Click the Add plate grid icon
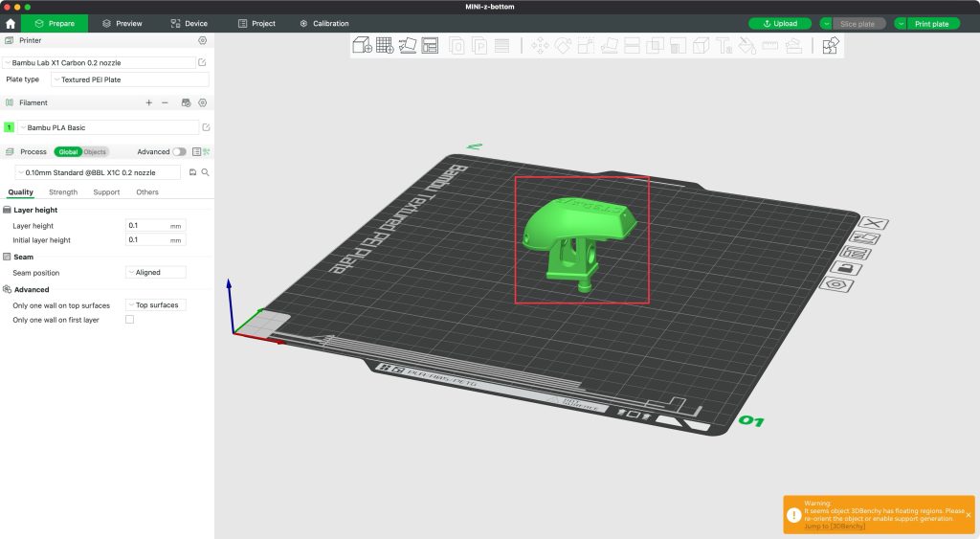The image size is (980, 539). click(385, 45)
